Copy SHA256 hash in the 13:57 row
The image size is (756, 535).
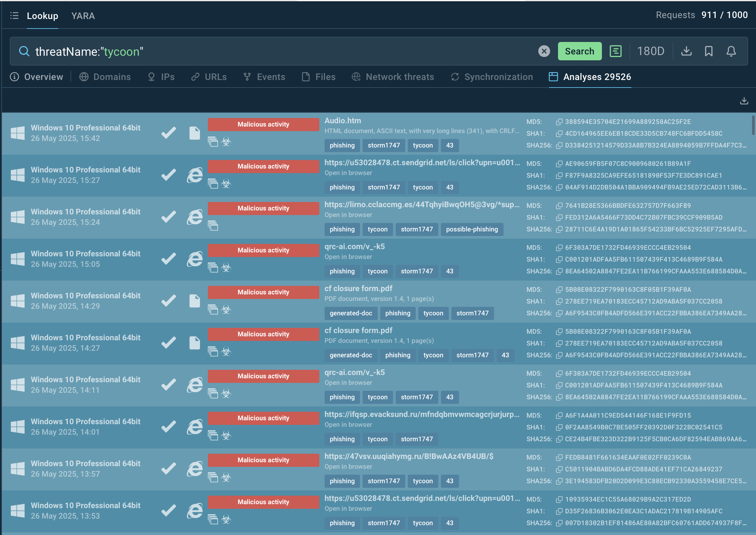tap(559, 481)
